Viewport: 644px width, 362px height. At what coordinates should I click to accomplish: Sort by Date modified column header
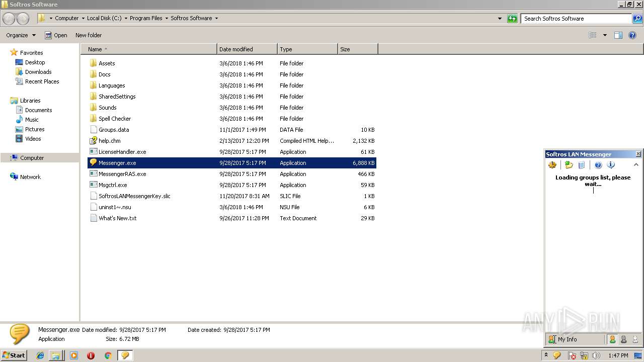pyautogui.click(x=247, y=49)
